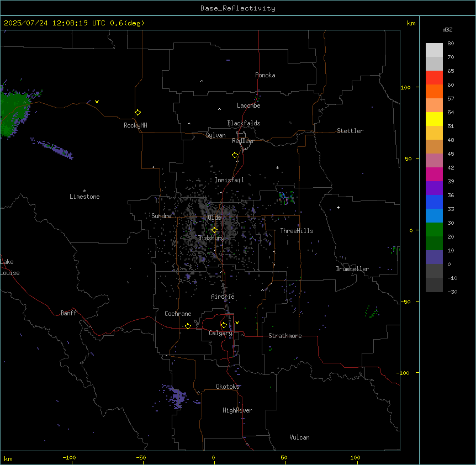This screenshot has height=465, width=476.
Task: Click the blue 36 dBZ legend swatch
Action: 434,202
